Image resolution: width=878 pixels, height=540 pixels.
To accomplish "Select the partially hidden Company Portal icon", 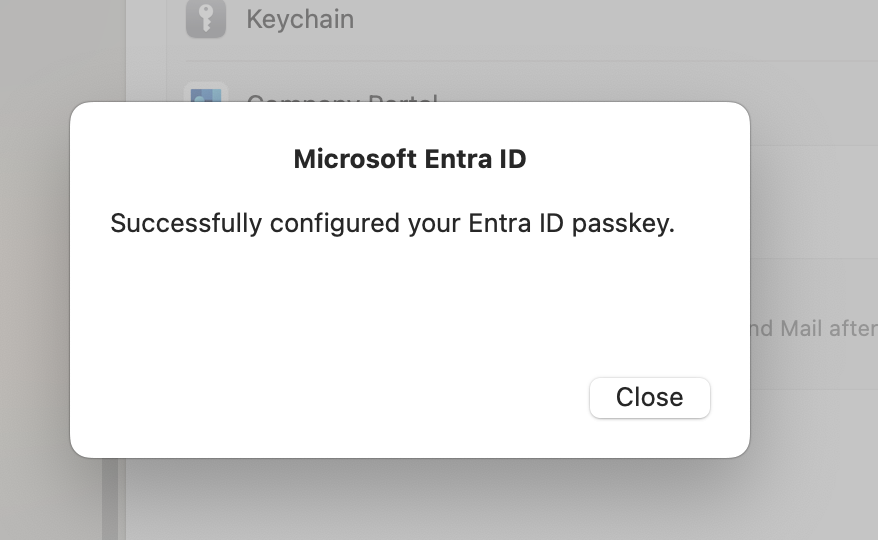I will point(206,92).
